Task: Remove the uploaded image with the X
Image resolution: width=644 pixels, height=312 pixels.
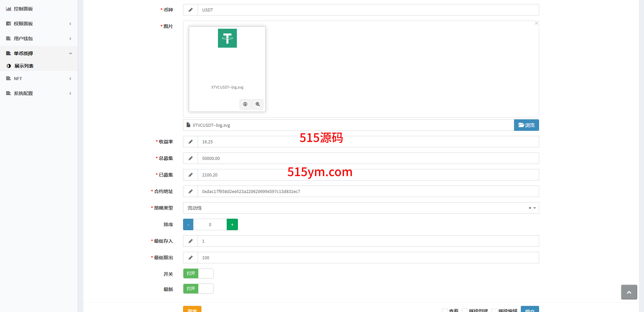Action: click(x=536, y=23)
